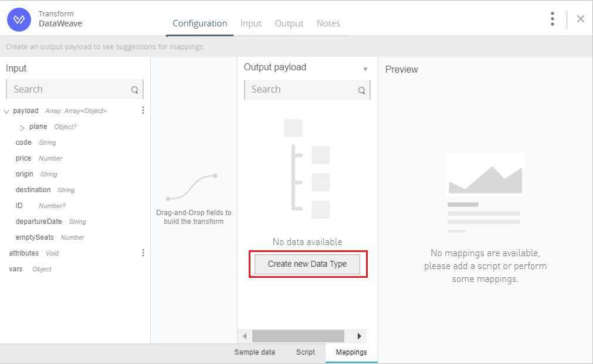Viewport: 593px width, 364px height.
Task: Select the destination String field
Action: click(x=45, y=190)
